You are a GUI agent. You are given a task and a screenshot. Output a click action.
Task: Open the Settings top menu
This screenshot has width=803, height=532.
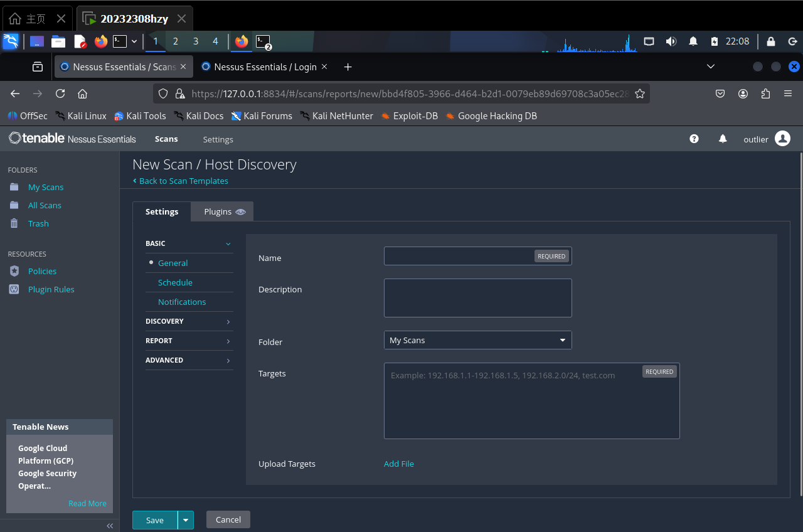[x=218, y=139]
